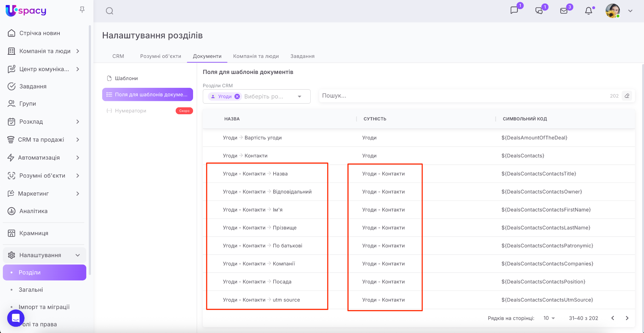Pin the sidebar with the pin icon
The image size is (644, 333).
82,10
